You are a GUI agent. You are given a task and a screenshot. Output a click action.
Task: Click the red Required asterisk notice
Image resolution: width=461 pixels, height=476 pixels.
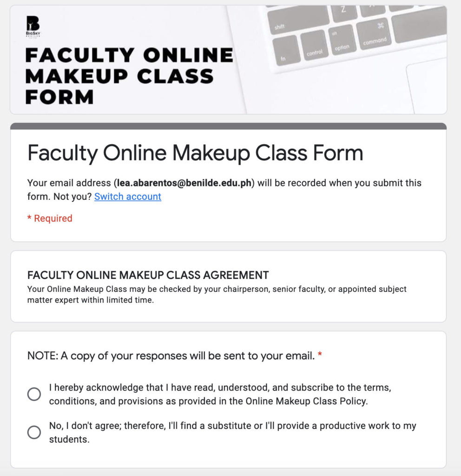pos(50,218)
